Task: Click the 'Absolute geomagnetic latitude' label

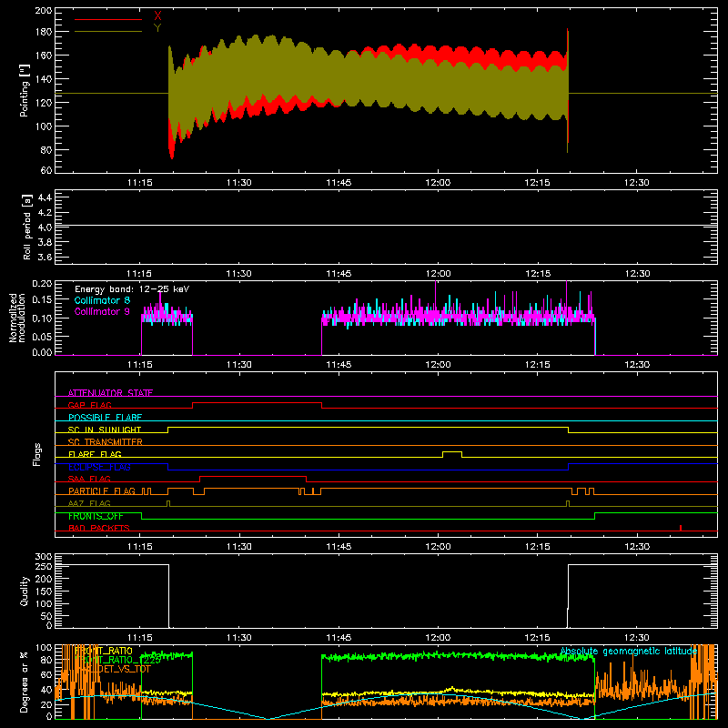Action: tap(629, 651)
